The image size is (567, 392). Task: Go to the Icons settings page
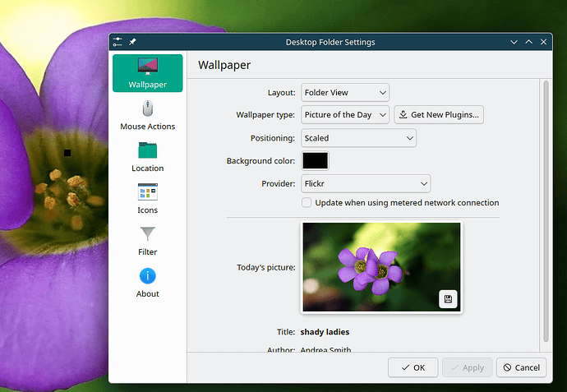point(148,191)
